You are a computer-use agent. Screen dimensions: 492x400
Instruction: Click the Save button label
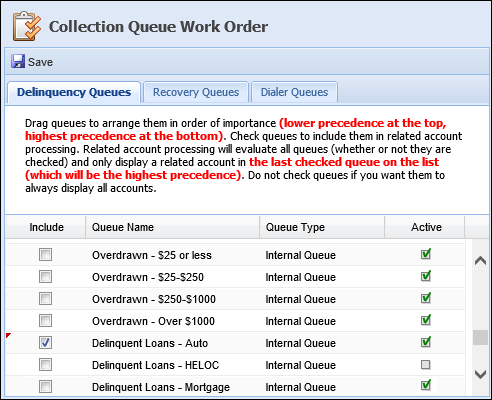click(40, 62)
